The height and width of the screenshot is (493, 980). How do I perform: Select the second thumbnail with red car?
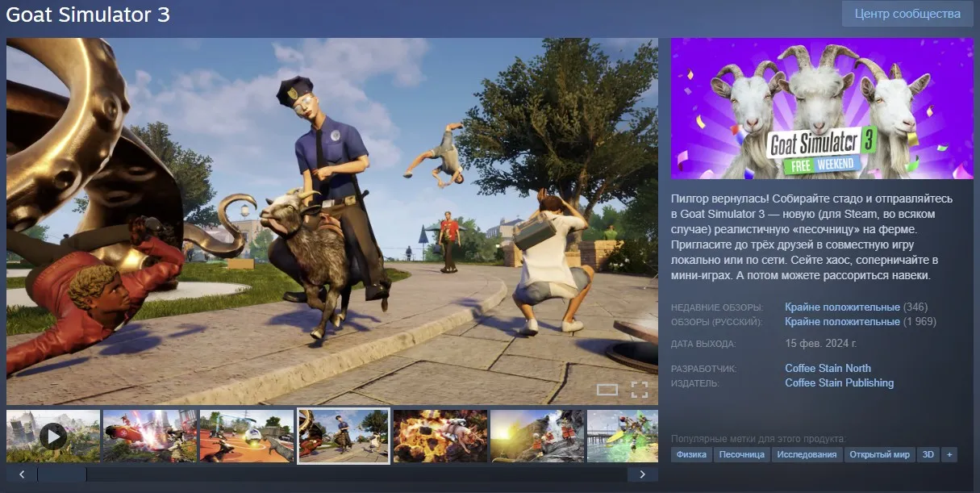click(x=150, y=437)
